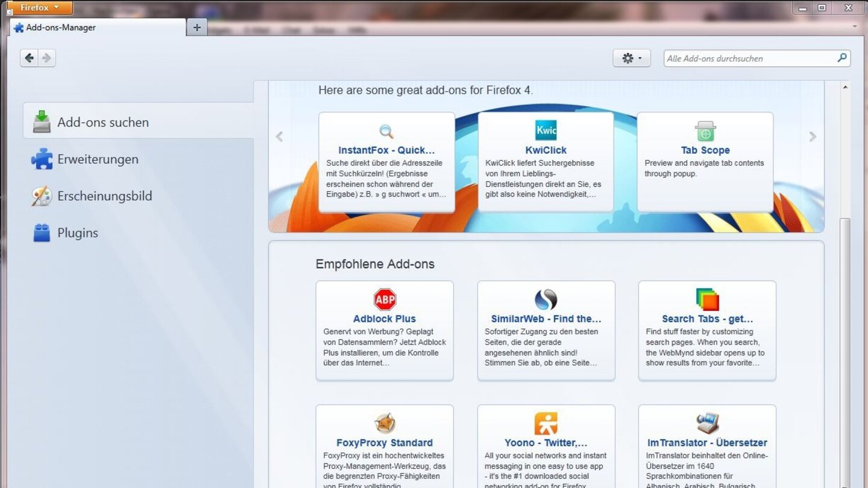Open the tab list dropdown arrow
This screenshot has height=488, width=868.
click(x=855, y=27)
